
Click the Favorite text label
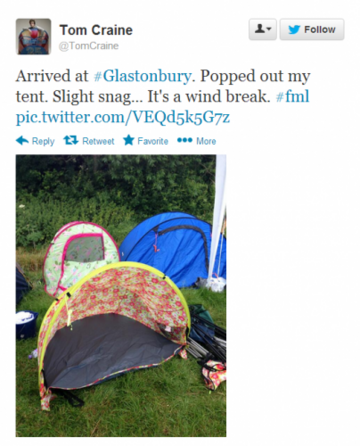click(153, 141)
